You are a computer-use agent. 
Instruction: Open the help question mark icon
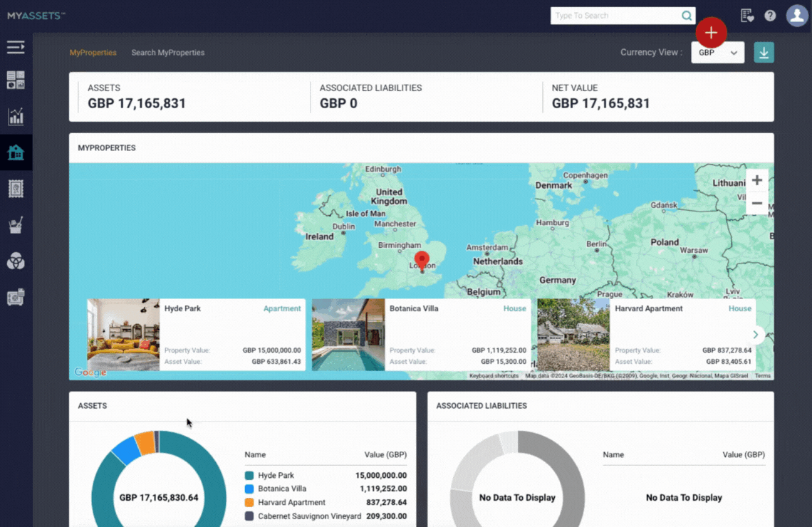coord(770,16)
